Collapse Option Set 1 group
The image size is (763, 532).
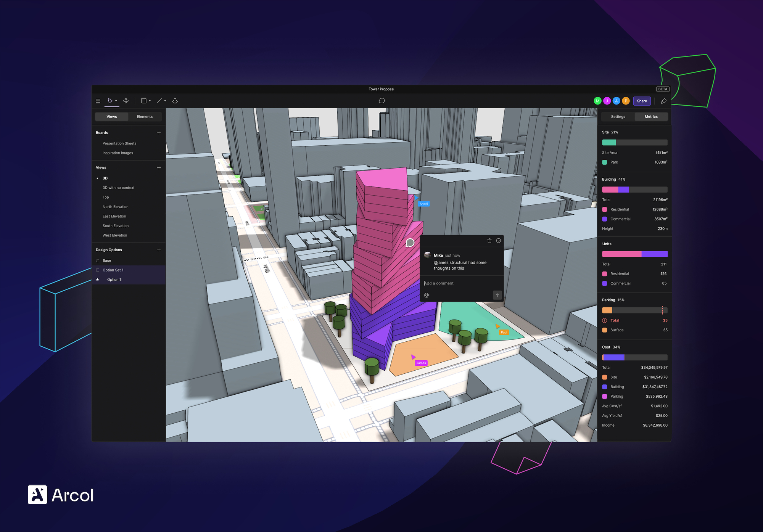pyautogui.click(x=98, y=270)
